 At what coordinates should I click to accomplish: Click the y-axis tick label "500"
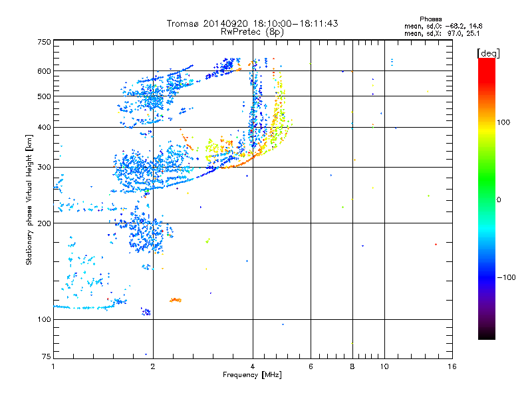[44, 96]
